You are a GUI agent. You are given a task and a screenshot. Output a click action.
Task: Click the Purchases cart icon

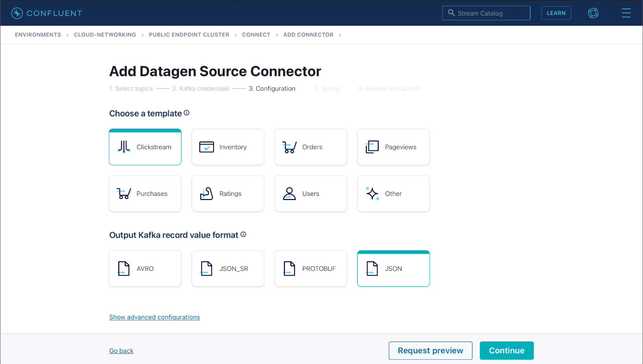coord(124,193)
